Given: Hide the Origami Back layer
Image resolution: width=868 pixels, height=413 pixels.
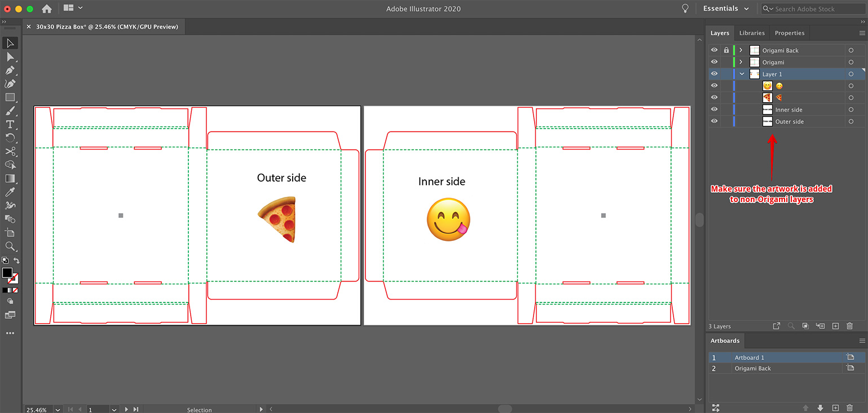Looking at the screenshot, I should (x=713, y=50).
